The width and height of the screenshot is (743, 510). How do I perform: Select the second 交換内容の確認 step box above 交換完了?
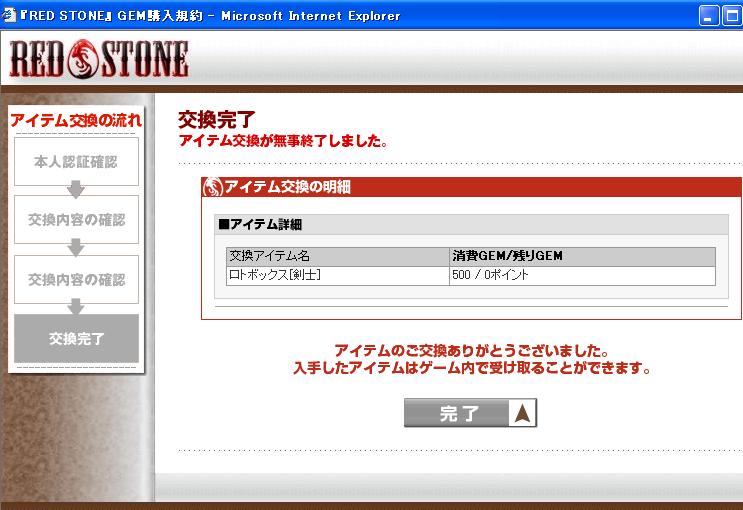pos(76,280)
